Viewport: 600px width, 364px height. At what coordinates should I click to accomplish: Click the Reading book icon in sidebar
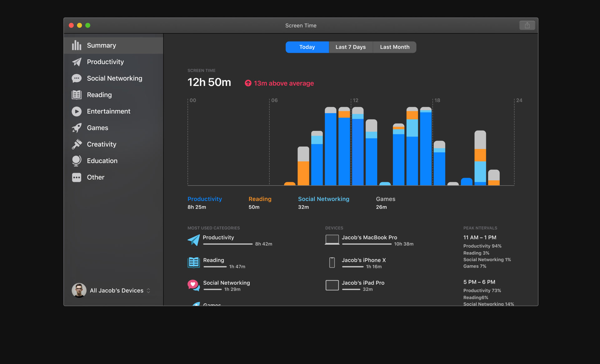77,95
